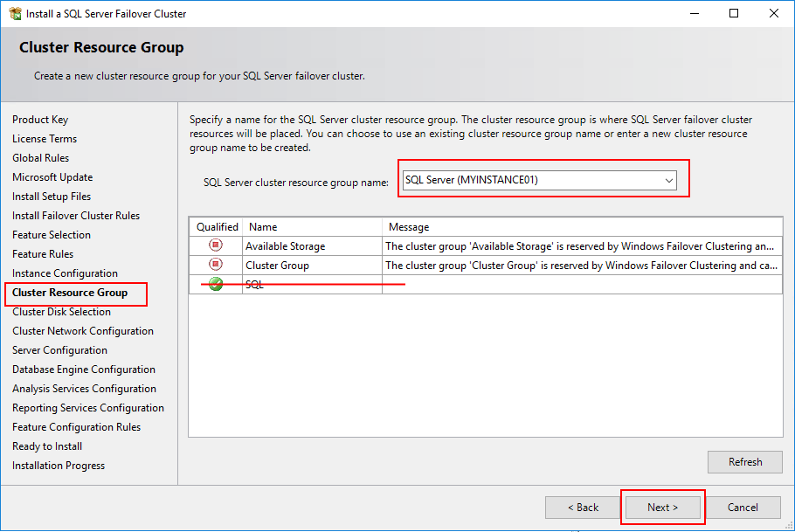Click the Cluster Group reserved message text
The image size is (795, 532).
[581, 266]
